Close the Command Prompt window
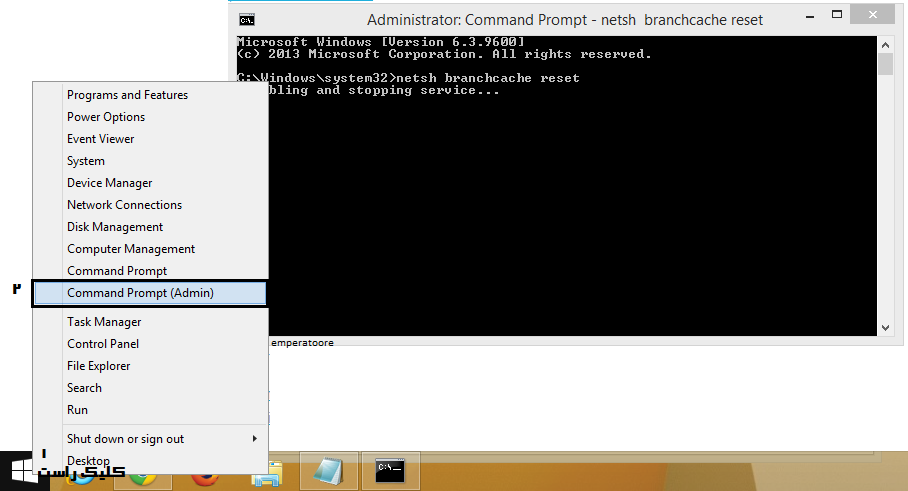Viewport: 908px width, 491px height. click(x=873, y=15)
